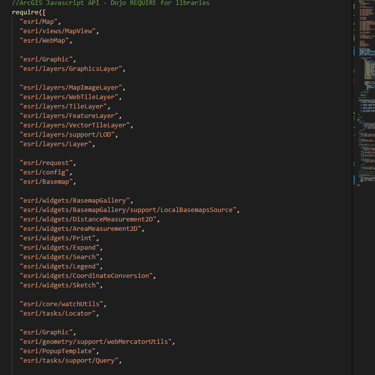The image size is (375, 375).
Task: Click "esri/layers/TileLayer" string
Action: pos(63,106)
